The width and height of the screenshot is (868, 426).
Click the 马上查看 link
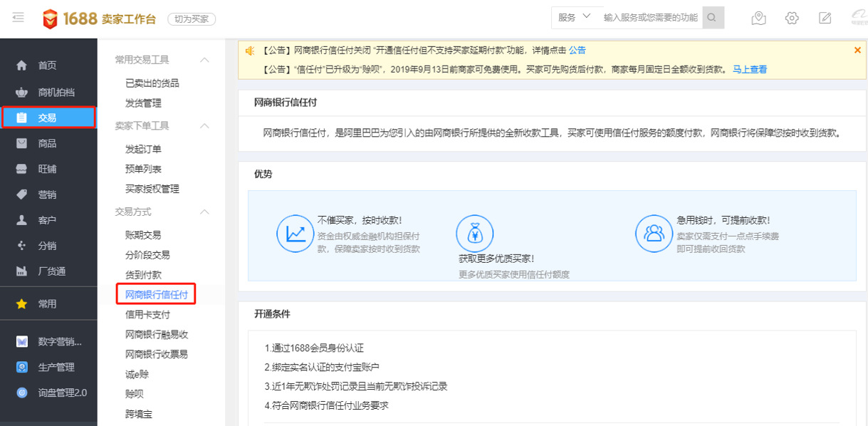(x=750, y=70)
